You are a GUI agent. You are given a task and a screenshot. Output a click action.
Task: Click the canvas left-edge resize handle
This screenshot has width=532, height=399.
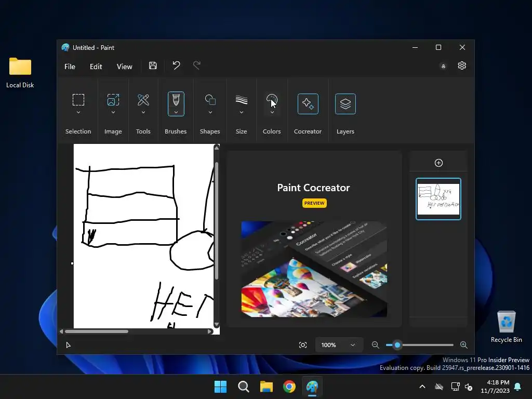(72, 263)
